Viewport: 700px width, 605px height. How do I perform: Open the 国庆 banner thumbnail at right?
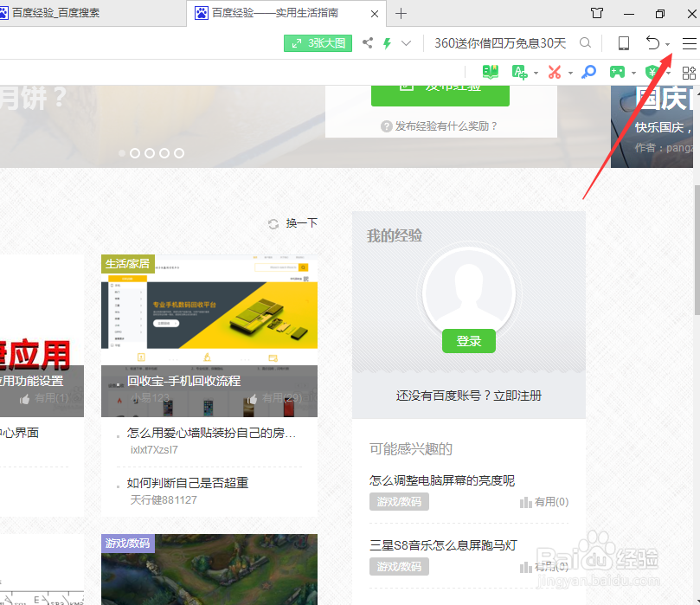coord(652,127)
